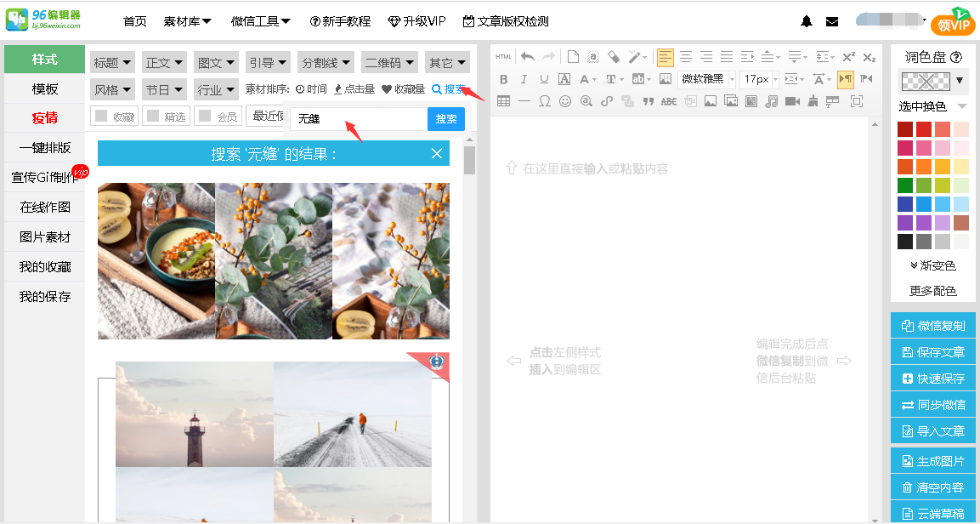Expand the 二维码 dropdown
This screenshot has width=980, height=524.
click(x=389, y=63)
